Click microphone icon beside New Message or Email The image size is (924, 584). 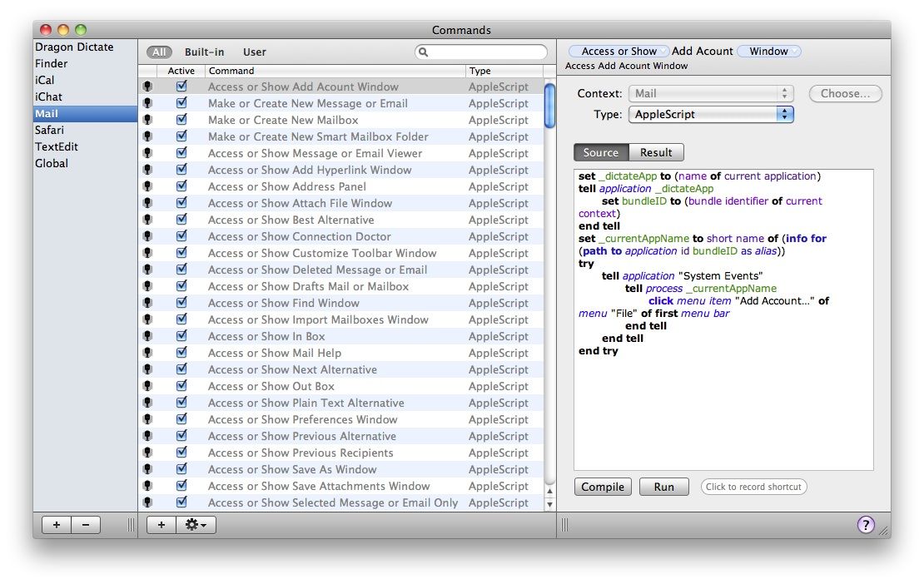coord(147,103)
